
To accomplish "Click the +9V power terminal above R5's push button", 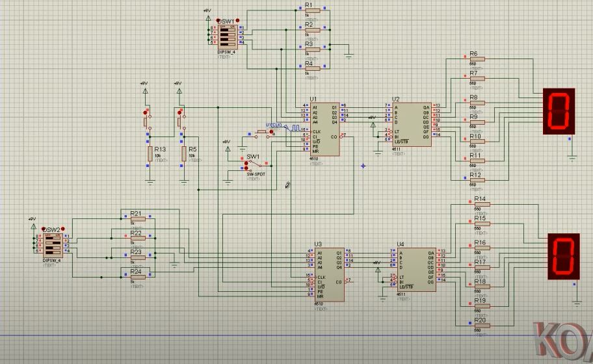I will coord(179,90).
